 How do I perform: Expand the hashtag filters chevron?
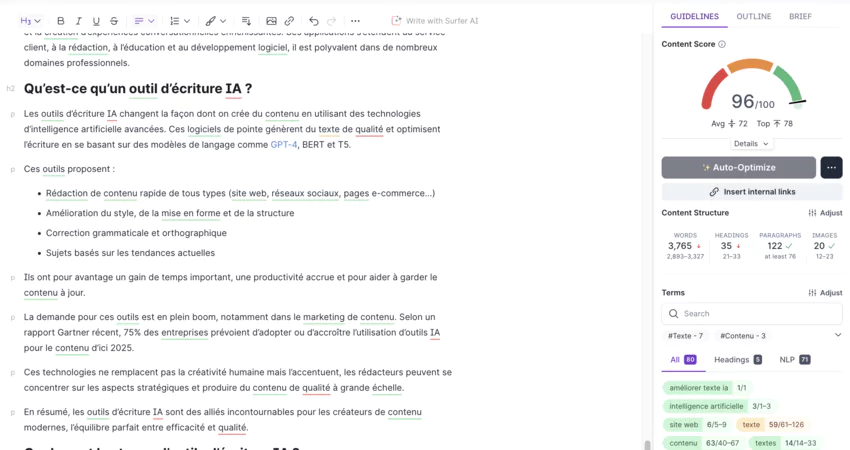[x=838, y=335]
